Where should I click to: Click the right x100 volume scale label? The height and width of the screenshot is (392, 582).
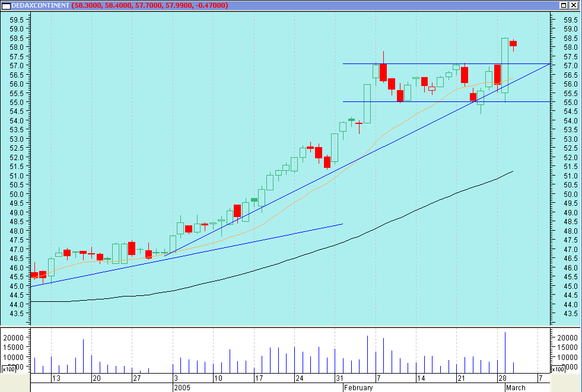[x=558, y=369]
